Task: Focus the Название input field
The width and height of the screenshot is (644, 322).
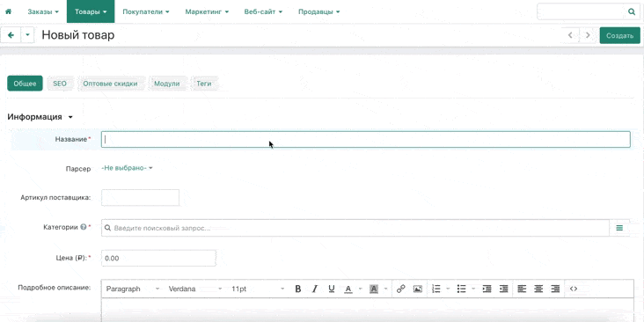Action: (365, 139)
